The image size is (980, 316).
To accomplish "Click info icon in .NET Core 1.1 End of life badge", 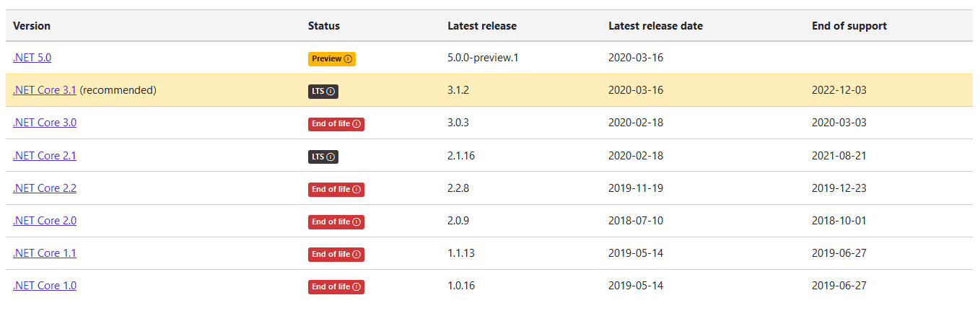I will [x=356, y=255].
